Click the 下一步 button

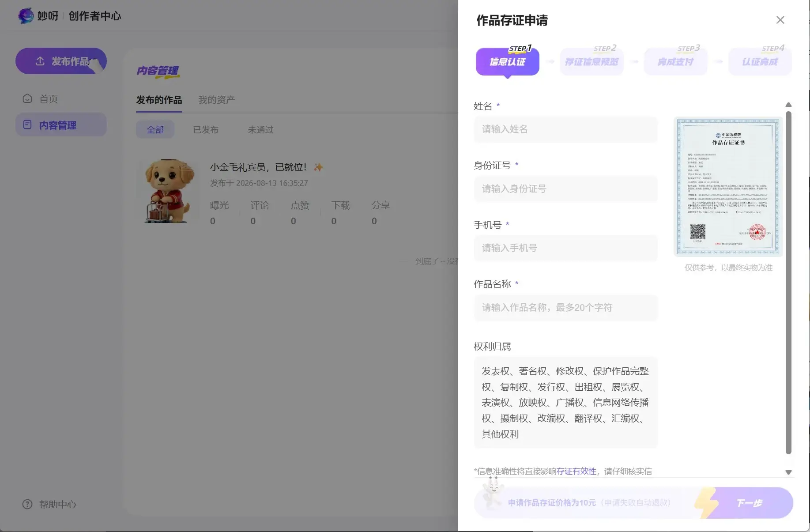[x=749, y=503]
